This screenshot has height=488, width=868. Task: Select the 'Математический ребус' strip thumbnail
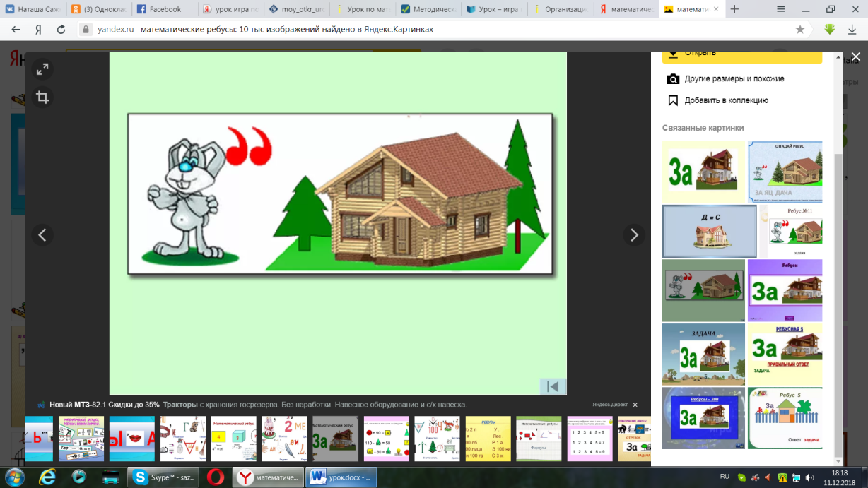[x=335, y=439]
